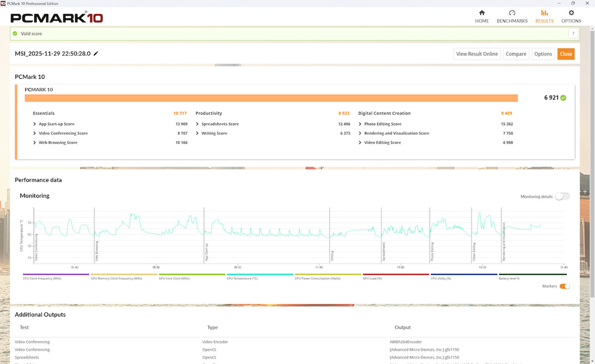Screen dimensions: 595x364
Task: Open the Options gear icon
Action: [x=571, y=13]
